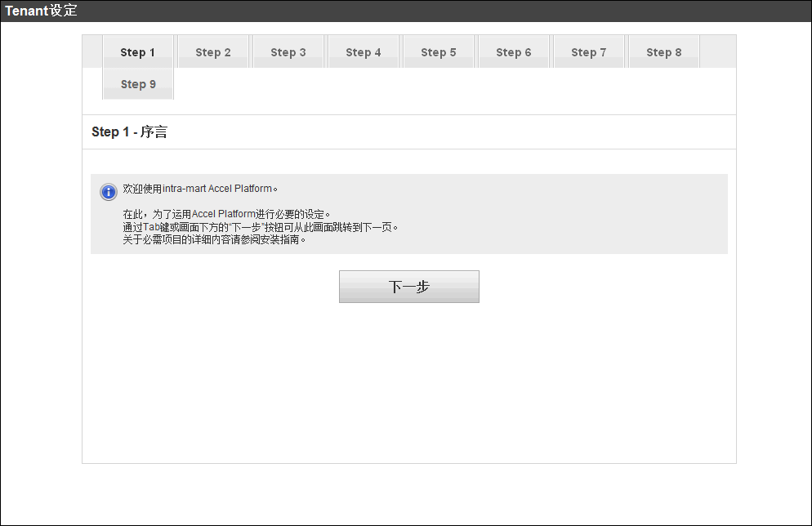Click the line 为了运用Accel Platform进行必要的设定
The width and height of the screenshot is (812, 526).
pos(226,214)
